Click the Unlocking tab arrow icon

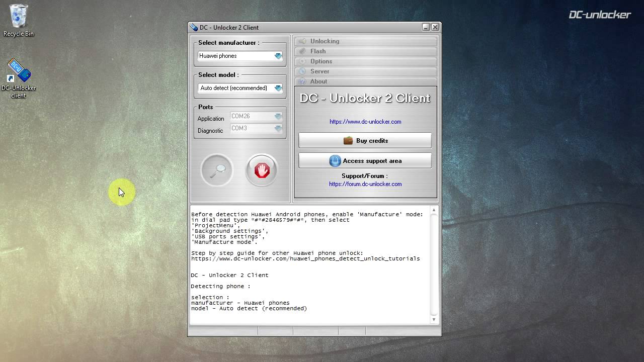(x=302, y=41)
